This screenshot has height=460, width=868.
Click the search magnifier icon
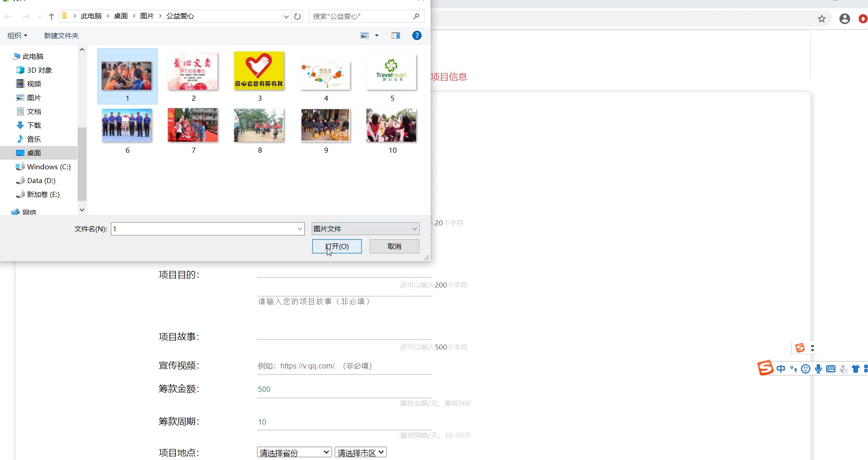tap(416, 16)
